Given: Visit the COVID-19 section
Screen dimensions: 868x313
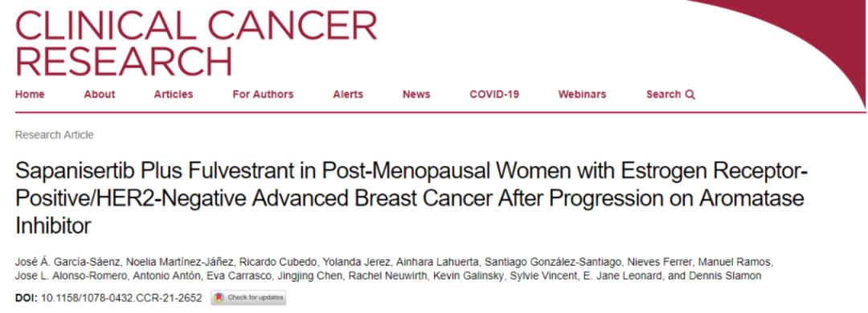Looking at the screenshot, I should pyautogui.click(x=494, y=94).
